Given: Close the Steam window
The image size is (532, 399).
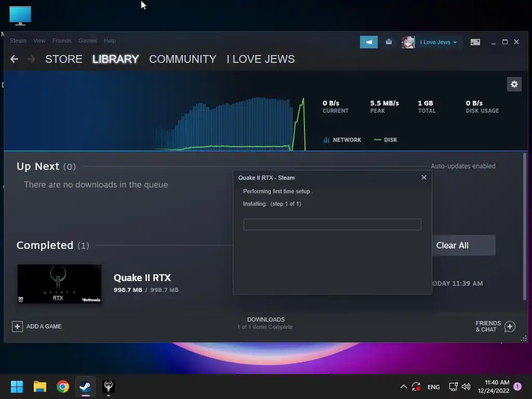Looking at the screenshot, I should 516,42.
